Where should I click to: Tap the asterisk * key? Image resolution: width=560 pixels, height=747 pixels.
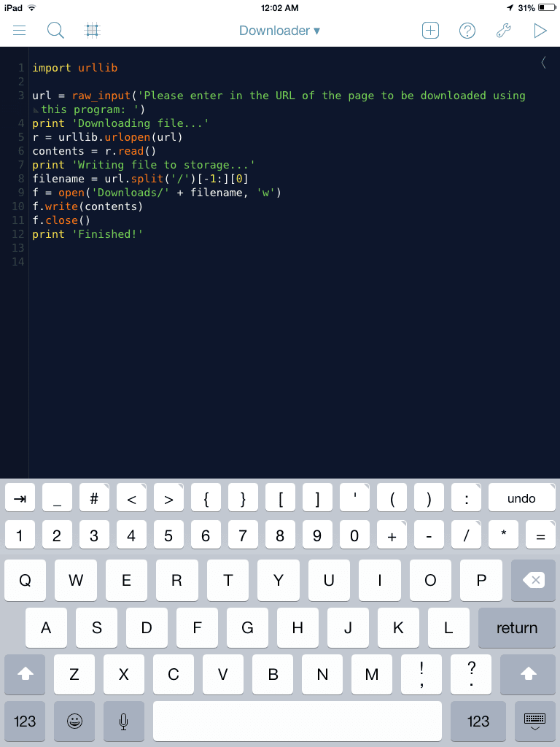(503, 535)
